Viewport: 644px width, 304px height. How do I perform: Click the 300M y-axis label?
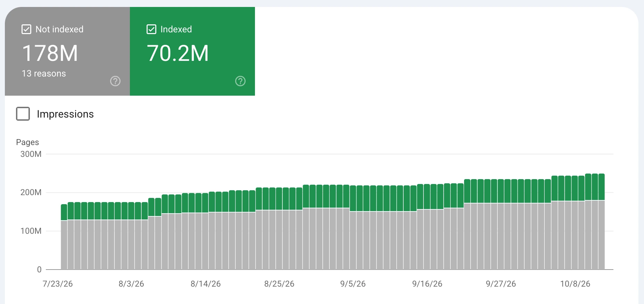coord(31,154)
